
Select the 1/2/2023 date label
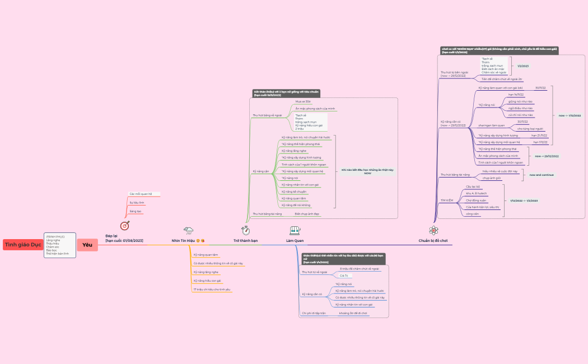click(523, 66)
